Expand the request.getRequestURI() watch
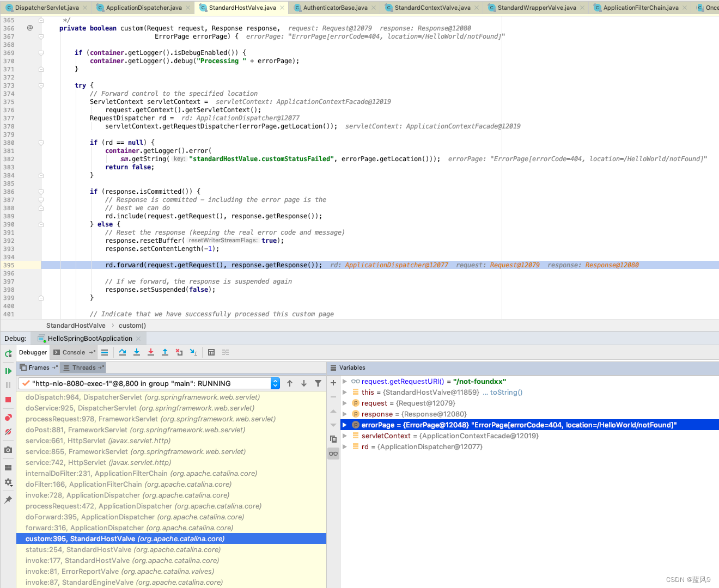This screenshot has height=588, width=719. [344, 381]
